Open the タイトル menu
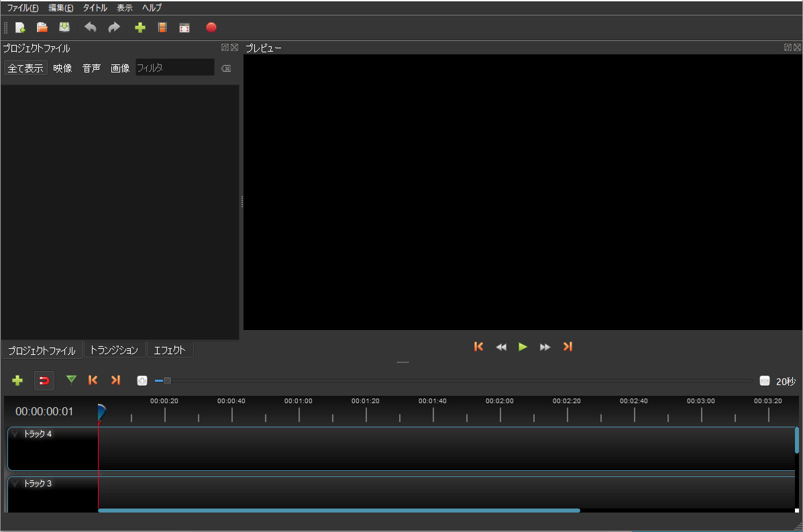This screenshot has width=803, height=532. click(x=94, y=7)
